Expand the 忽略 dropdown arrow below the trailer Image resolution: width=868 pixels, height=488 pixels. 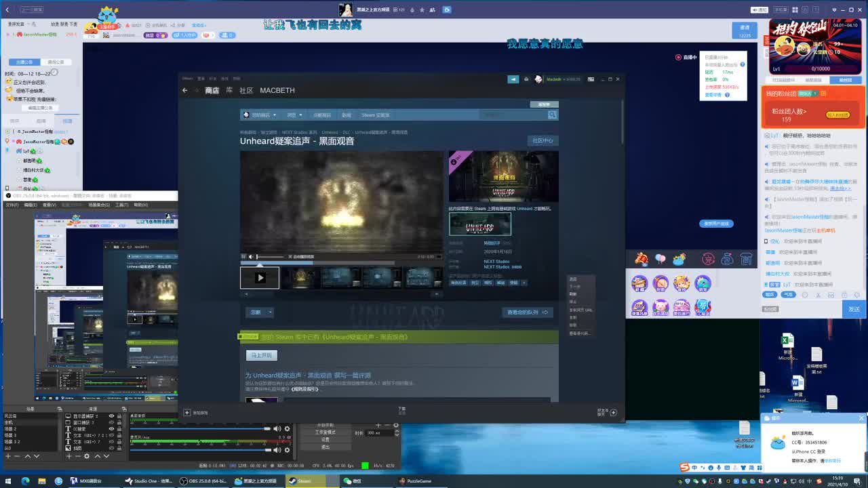click(270, 312)
